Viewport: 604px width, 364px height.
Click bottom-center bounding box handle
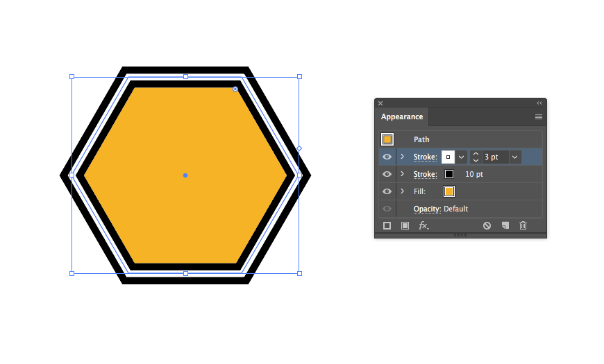pos(185,274)
